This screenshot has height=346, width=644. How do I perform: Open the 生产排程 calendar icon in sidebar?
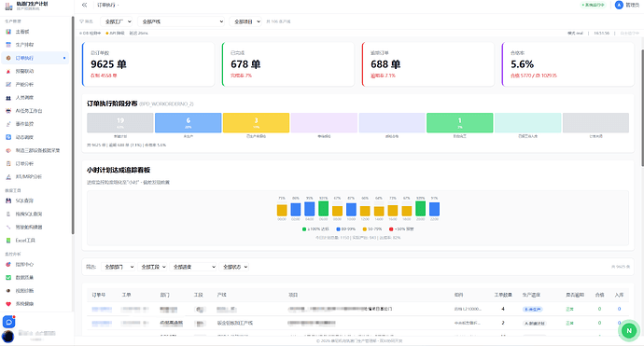[x=8, y=45]
